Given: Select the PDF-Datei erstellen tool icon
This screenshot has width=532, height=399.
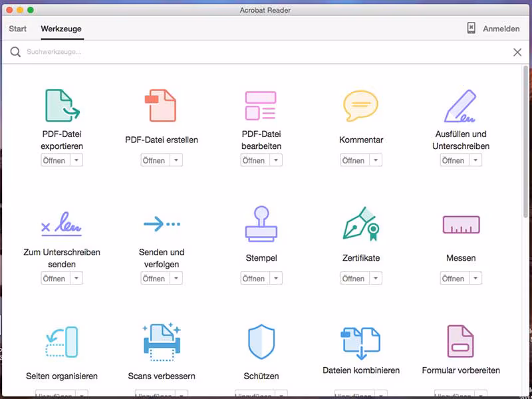Looking at the screenshot, I should click(x=160, y=106).
